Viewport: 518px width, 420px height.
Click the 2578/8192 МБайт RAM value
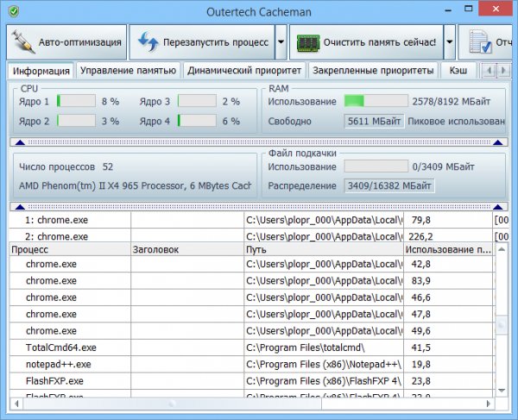452,101
